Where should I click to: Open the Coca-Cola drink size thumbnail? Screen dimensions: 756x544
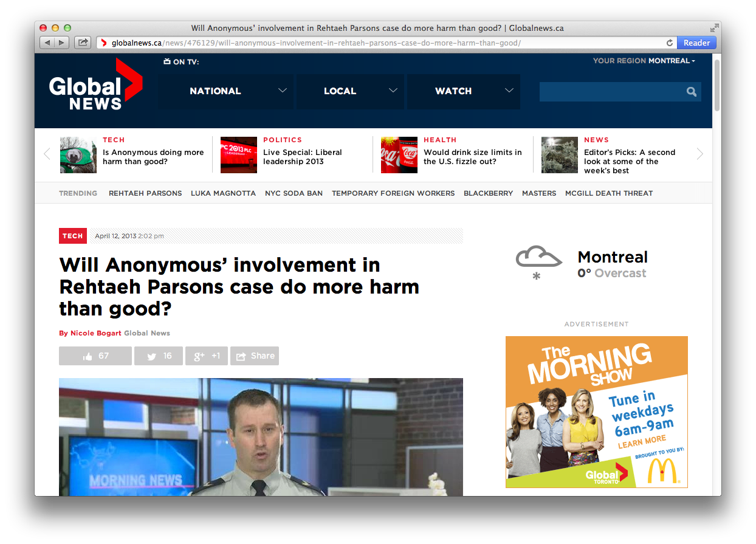(399, 155)
